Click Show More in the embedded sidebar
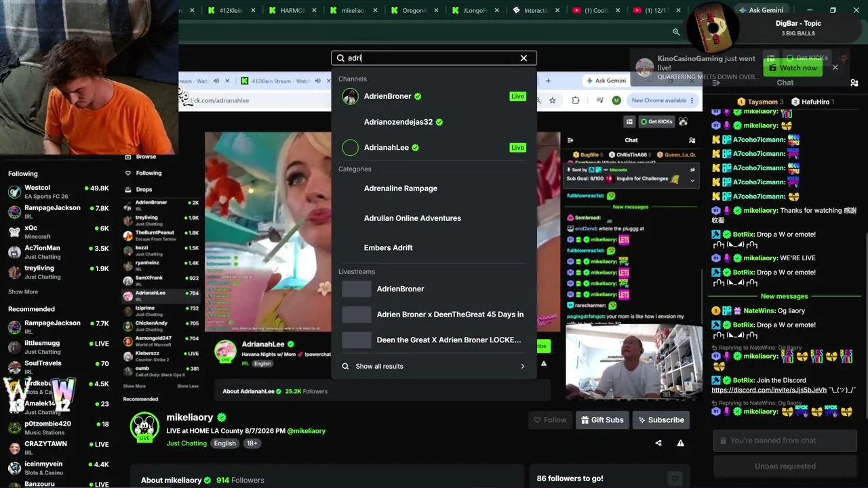The image size is (868, 488). pyautogui.click(x=134, y=386)
